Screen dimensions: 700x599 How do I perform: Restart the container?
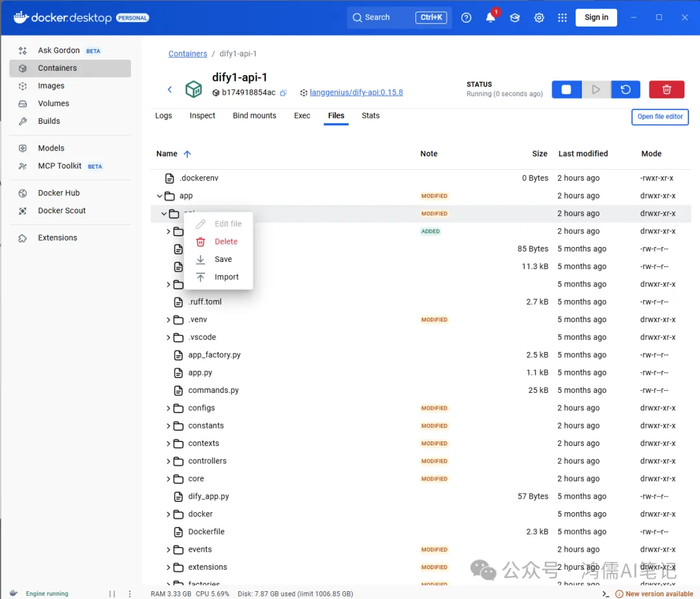click(x=625, y=89)
